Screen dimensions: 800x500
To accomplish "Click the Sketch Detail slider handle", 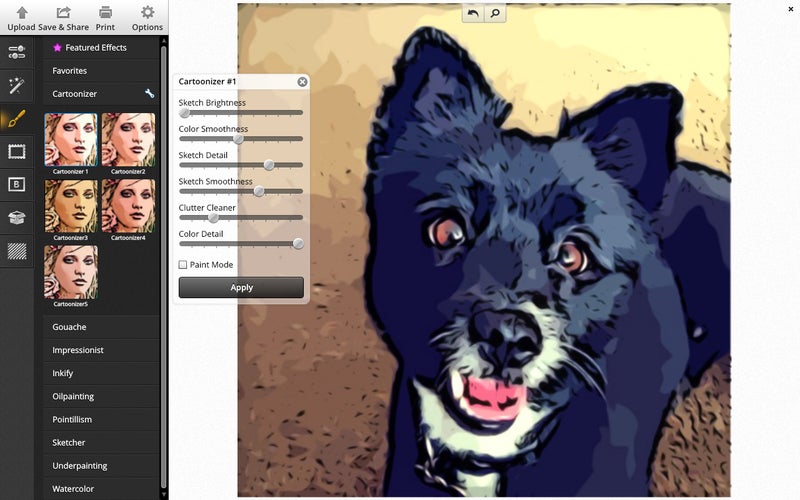I will click(x=269, y=165).
